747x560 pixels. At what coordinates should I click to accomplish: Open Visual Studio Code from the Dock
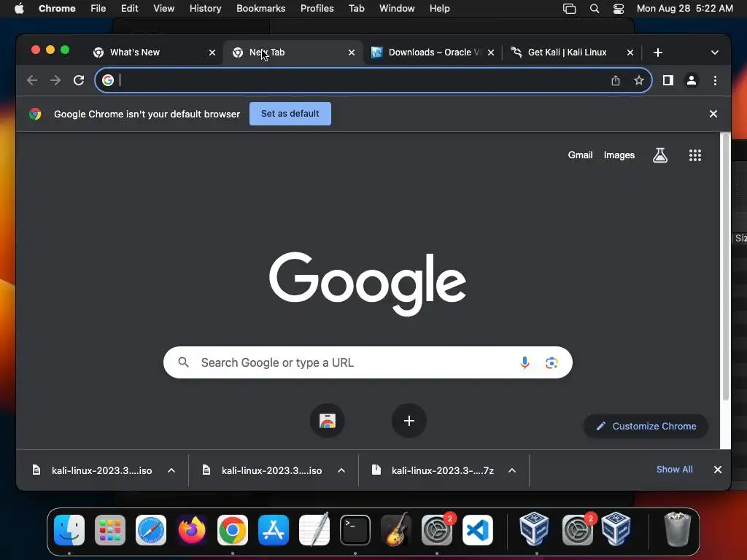tap(477, 530)
